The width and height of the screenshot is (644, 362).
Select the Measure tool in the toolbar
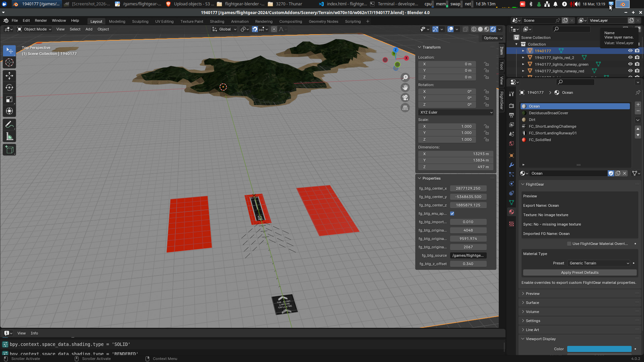[x=9, y=136]
